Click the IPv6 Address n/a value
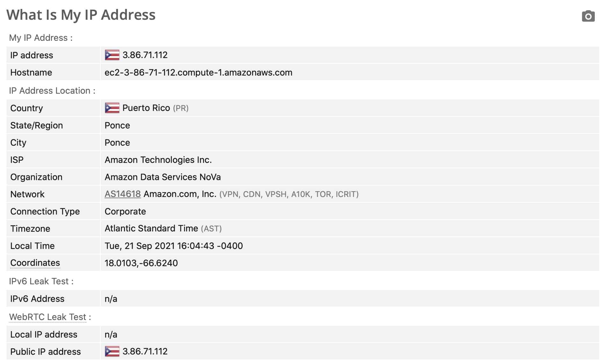The width and height of the screenshot is (605, 364). 111,299
